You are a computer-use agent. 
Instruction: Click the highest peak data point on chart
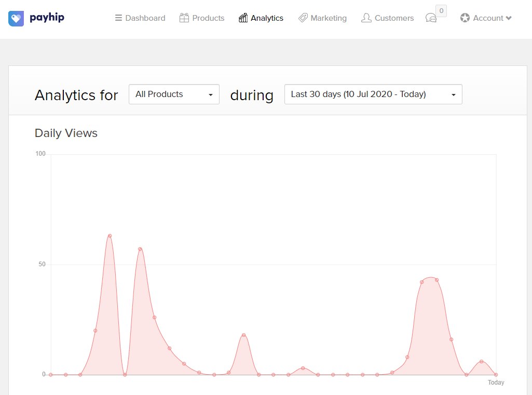coord(110,236)
